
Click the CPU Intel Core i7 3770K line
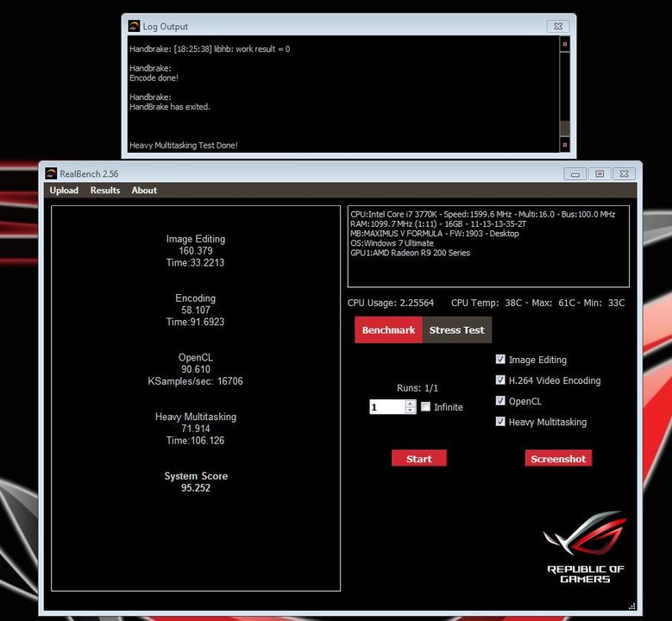pyautogui.click(x=482, y=214)
